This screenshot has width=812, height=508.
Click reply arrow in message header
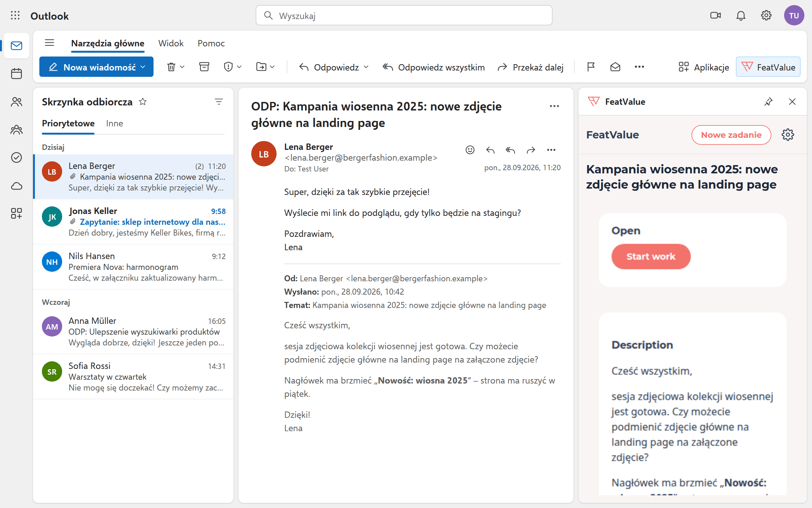coord(490,150)
